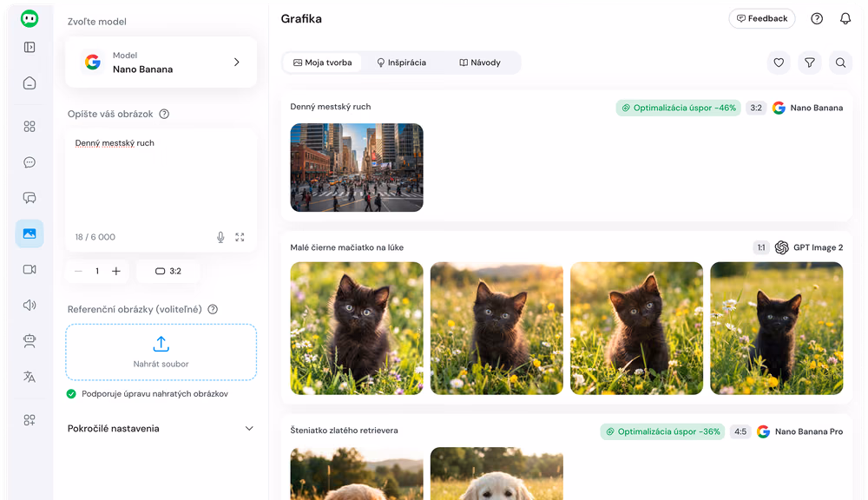Screen dimensions: 868x500
Task: Click 'Malé čierne mačiatko na lúke' title
Action: [347, 247]
